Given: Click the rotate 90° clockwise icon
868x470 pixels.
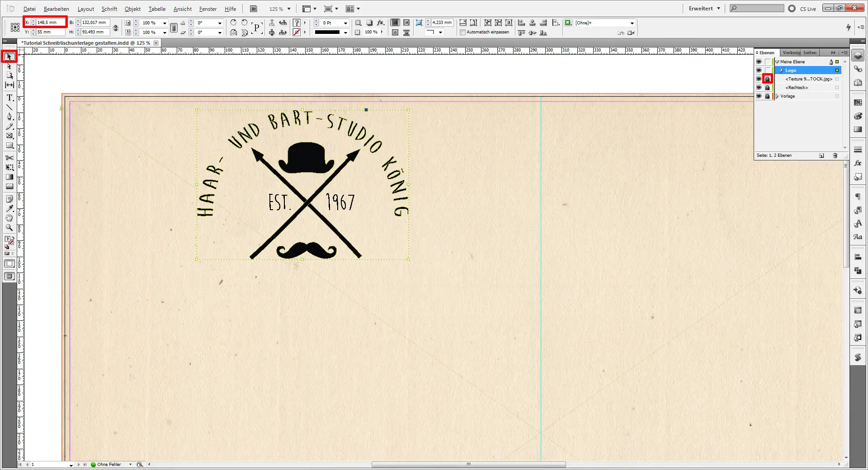Looking at the screenshot, I should [233, 23].
